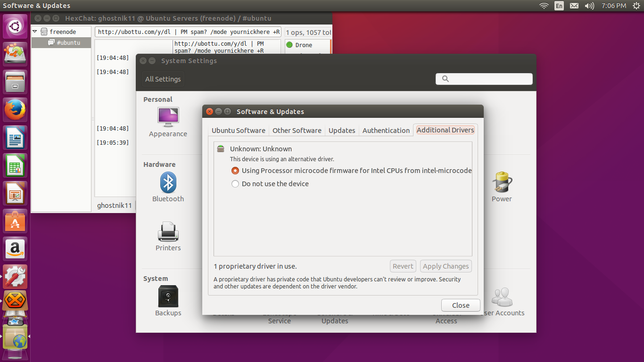This screenshot has height=362, width=644.
Task: Open LibreOffice Impress from the launcher
Action: pos(16,193)
